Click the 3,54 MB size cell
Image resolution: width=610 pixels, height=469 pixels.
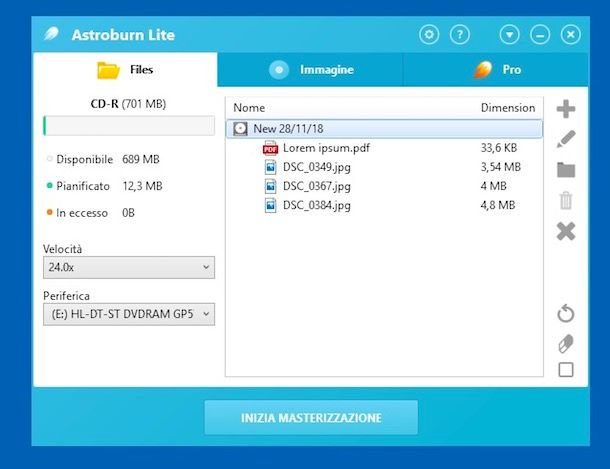[x=501, y=167]
